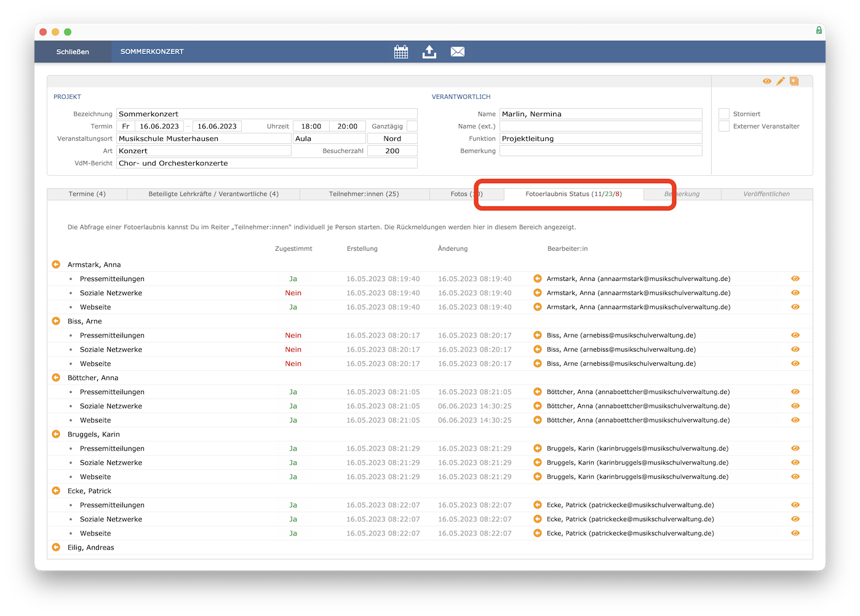Open editor arrow for Bruggels Pressemitteilungen row
860x616 pixels.
[x=538, y=448]
